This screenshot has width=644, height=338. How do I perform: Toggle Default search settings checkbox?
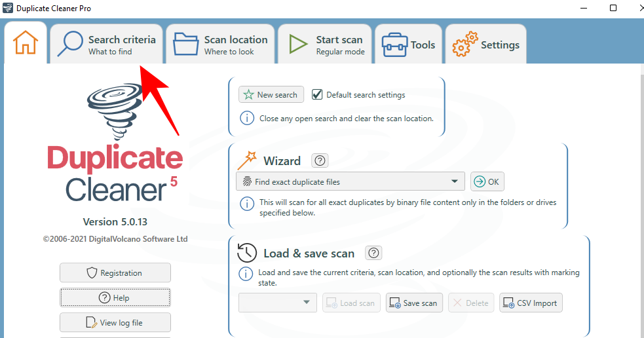(x=316, y=95)
